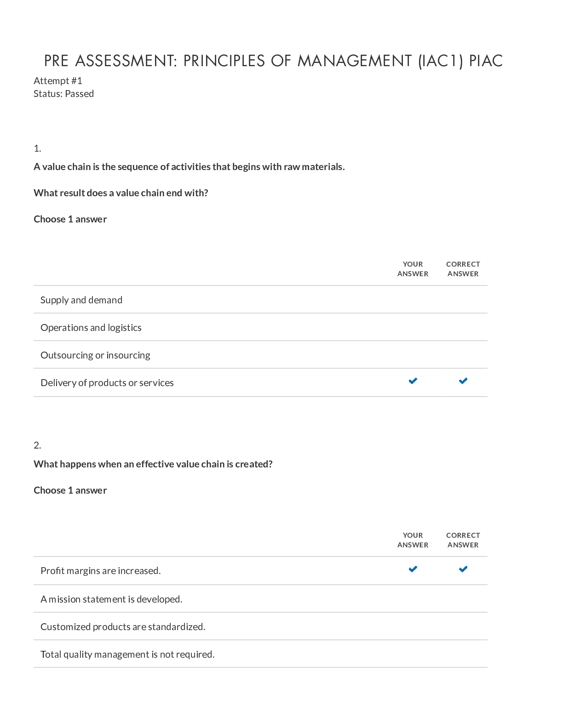The width and height of the screenshot is (563, 728).
Task: Select 'A mission statement is developed.' option
Action: click(260, 599)
